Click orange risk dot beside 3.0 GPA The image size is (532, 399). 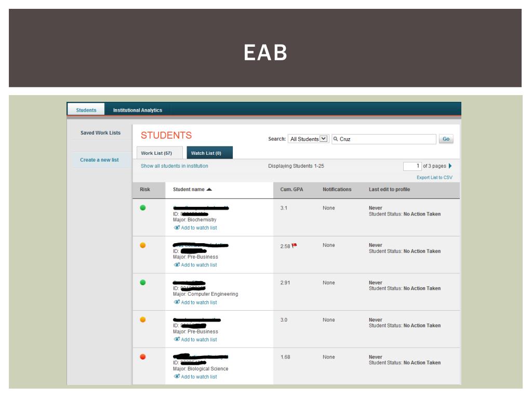143,320
